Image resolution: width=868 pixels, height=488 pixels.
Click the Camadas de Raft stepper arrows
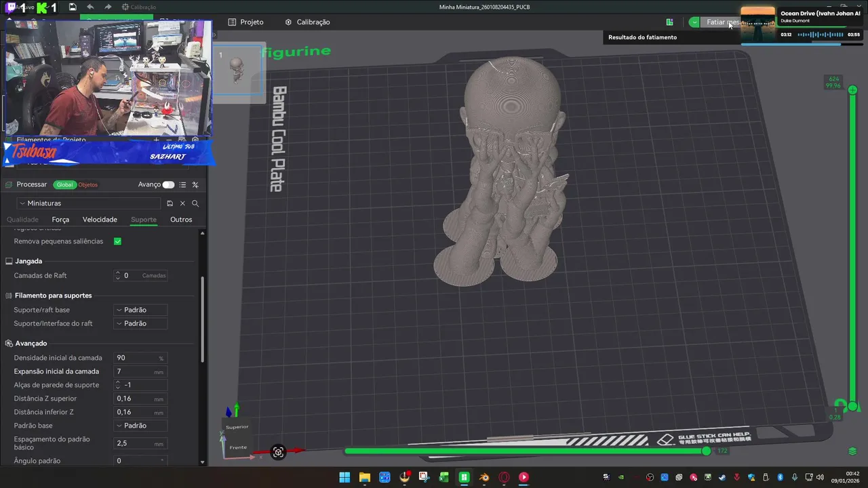pos(117,276)
